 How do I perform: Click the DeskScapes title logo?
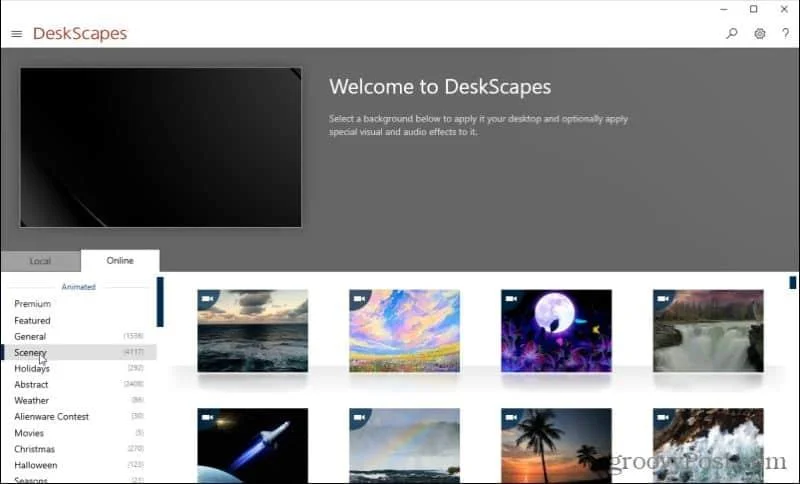(x=80, y=34)
